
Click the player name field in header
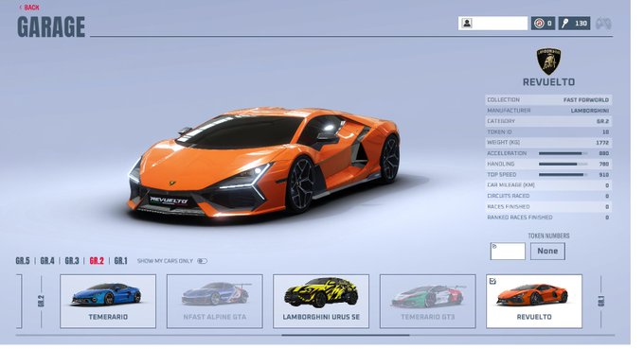(492, 24)
